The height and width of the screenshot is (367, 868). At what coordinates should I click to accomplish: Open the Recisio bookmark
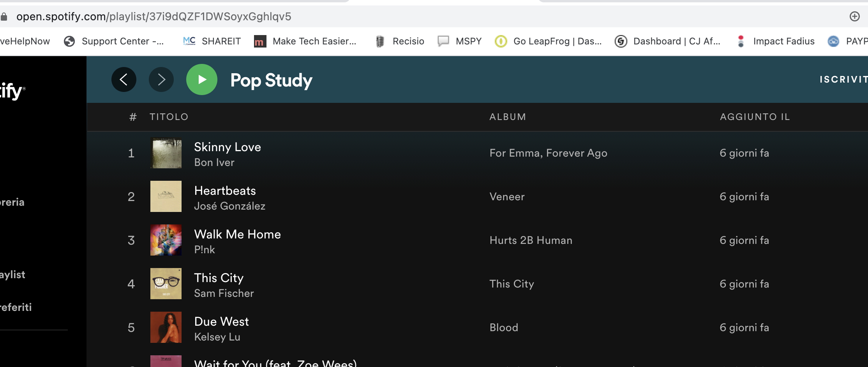[x=399, y=41]
